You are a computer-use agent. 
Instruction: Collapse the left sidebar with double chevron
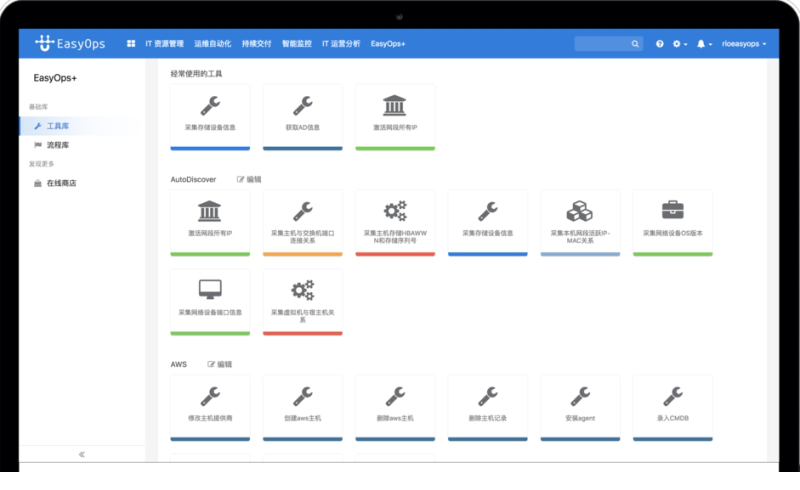point(82,454)
